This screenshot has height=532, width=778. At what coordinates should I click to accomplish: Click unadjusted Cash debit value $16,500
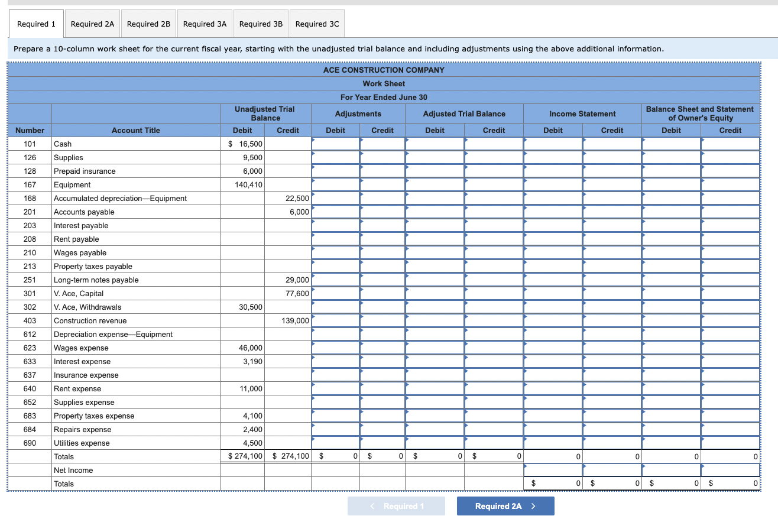245,144
